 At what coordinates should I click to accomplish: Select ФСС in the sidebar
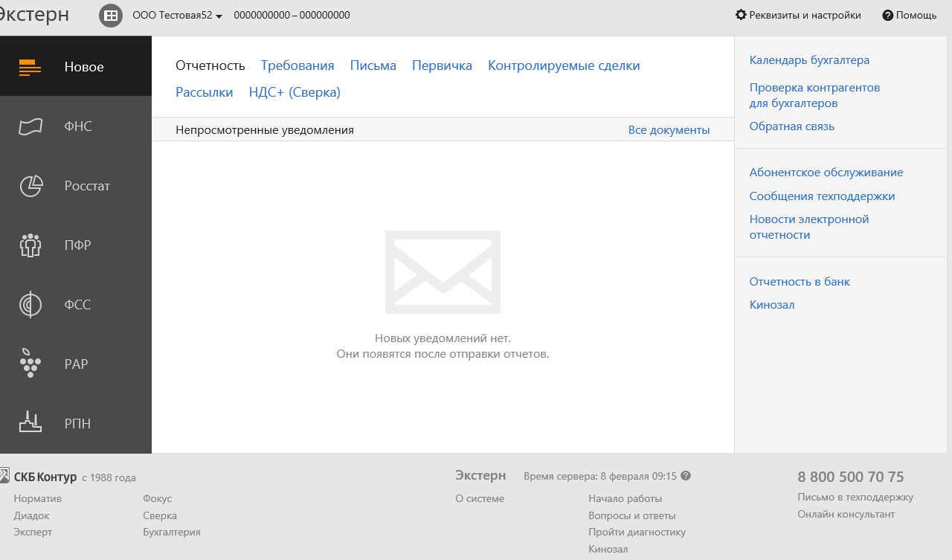76,305
